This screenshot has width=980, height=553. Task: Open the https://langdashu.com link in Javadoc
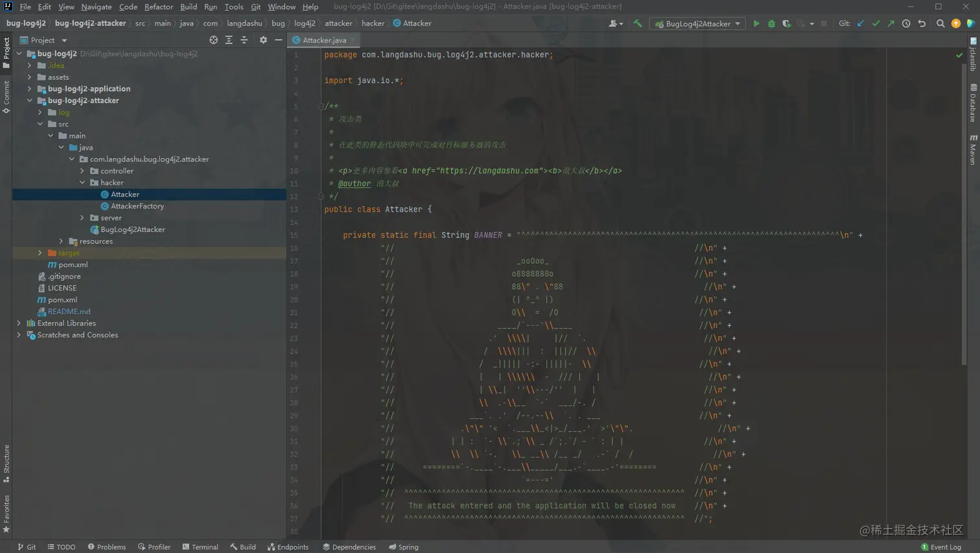(489, 171)
